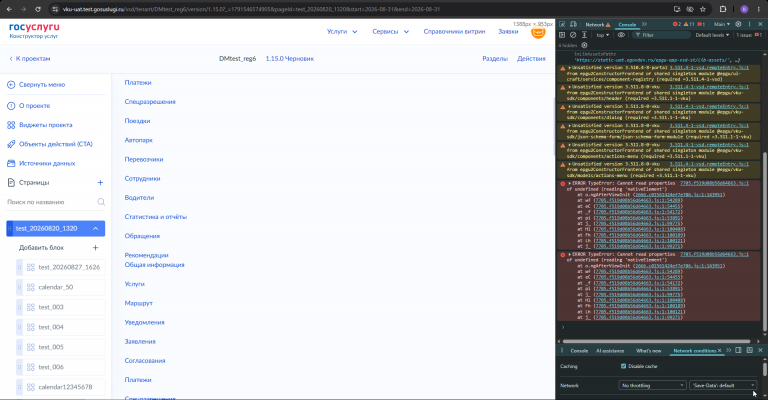Toggle the device toolbar icon in DevTools
The height and width of the screenshot is (400, 768).
[x=573, y=24]
